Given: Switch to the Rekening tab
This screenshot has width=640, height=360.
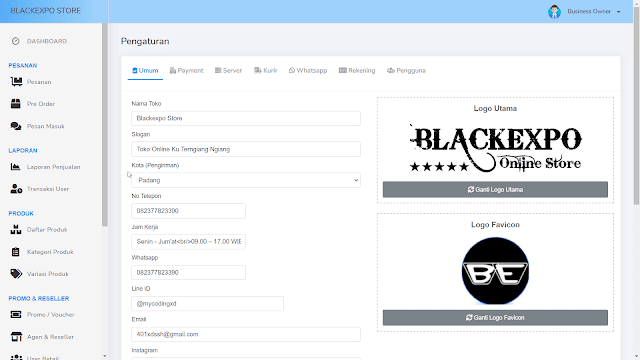Looking at the screenshot, I should (357, 71).
